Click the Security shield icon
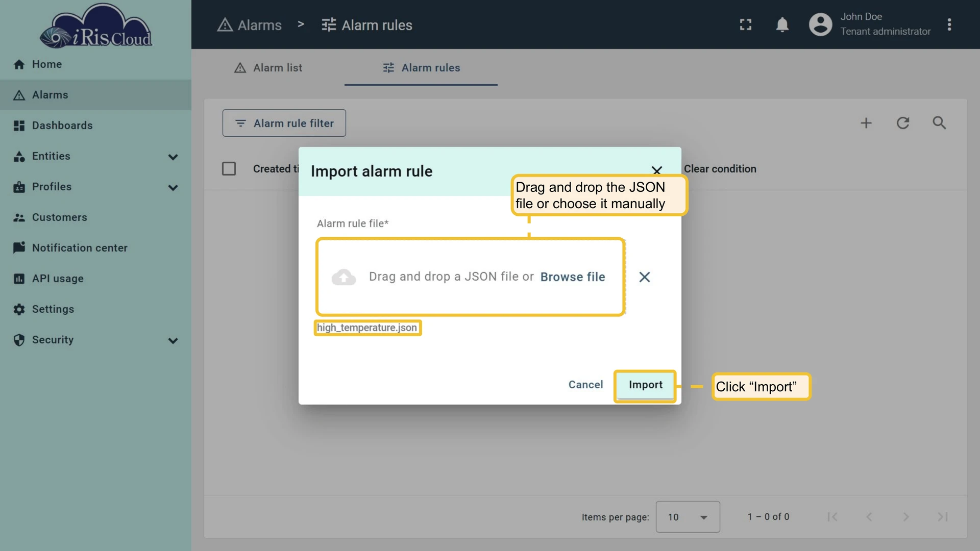Image resolution: width=980 pixels, height=551 pixels. pos(19,340)
